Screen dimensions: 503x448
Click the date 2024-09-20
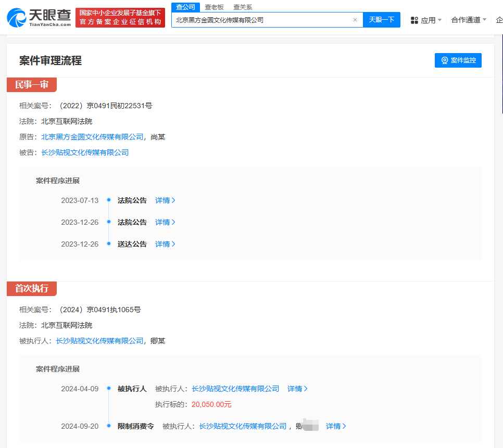coord(80,427)
